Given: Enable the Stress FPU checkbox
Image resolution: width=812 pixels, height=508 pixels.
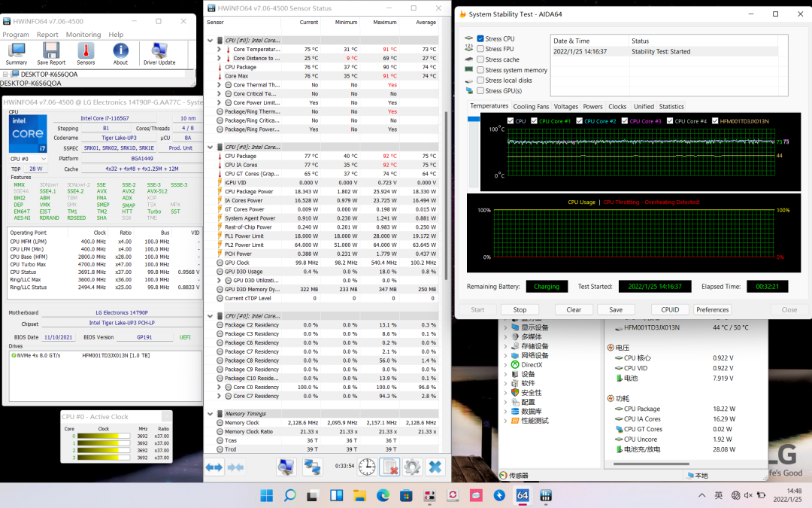Looking at the screenshot, I should (480, 49).
